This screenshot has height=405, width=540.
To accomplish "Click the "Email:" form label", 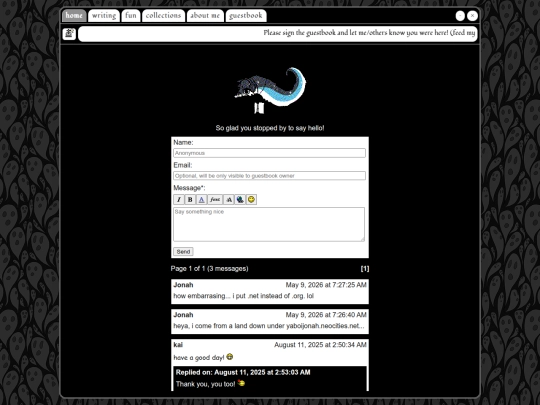I will [183, 165].
